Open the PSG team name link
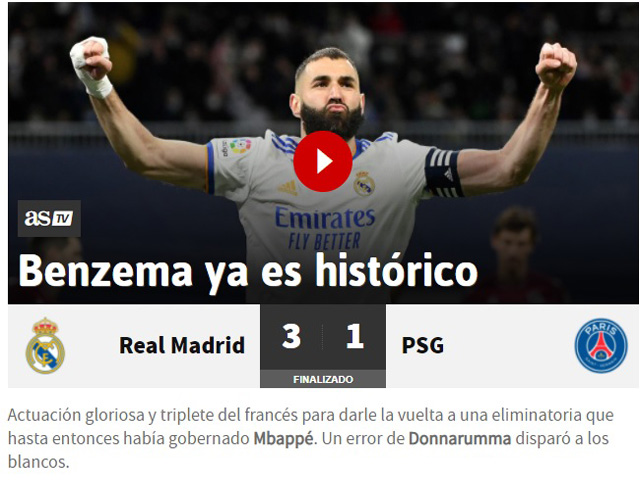The height and width of the screenshot is (480, 640). [x=422, y=345]
